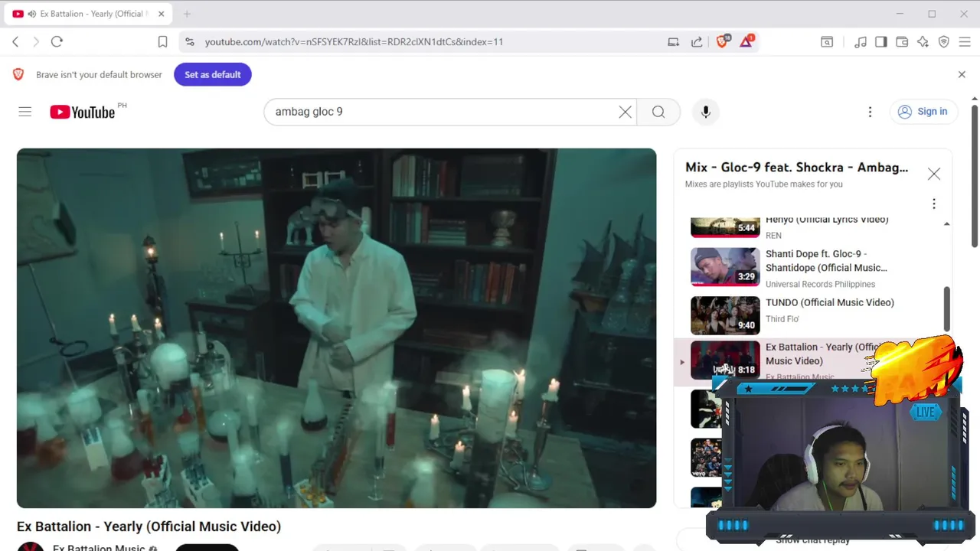
Task: Click TUNDO thumbnail with 9:40 duration
Action: (x=725, y=315)
